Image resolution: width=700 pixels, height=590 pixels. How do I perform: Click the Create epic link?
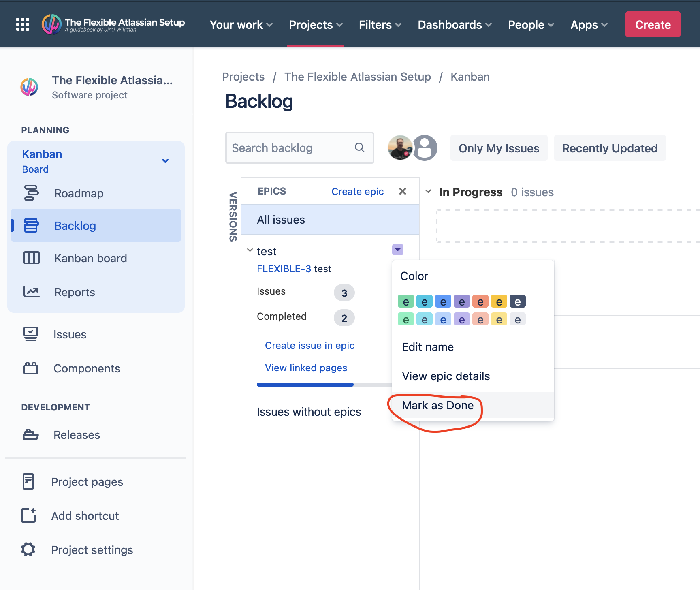(358, 191)
